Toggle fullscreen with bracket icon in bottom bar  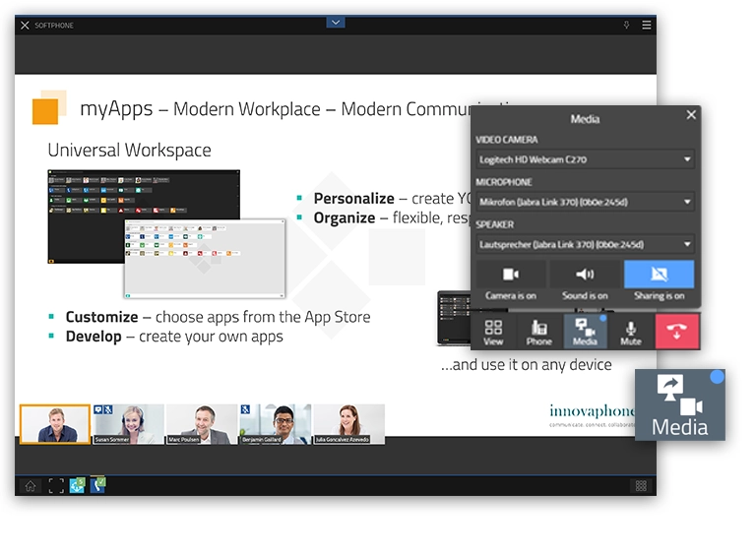click(x=56, y=486)
